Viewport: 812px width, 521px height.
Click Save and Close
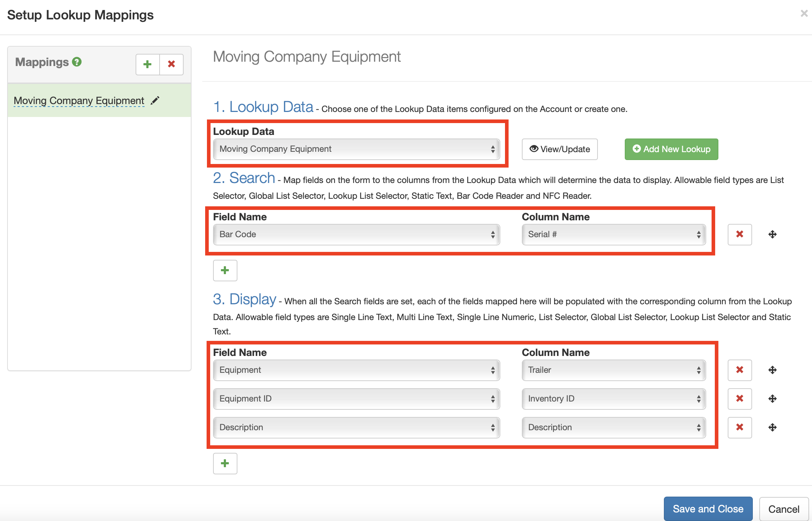pyautogui.click(x=708, y=509)
